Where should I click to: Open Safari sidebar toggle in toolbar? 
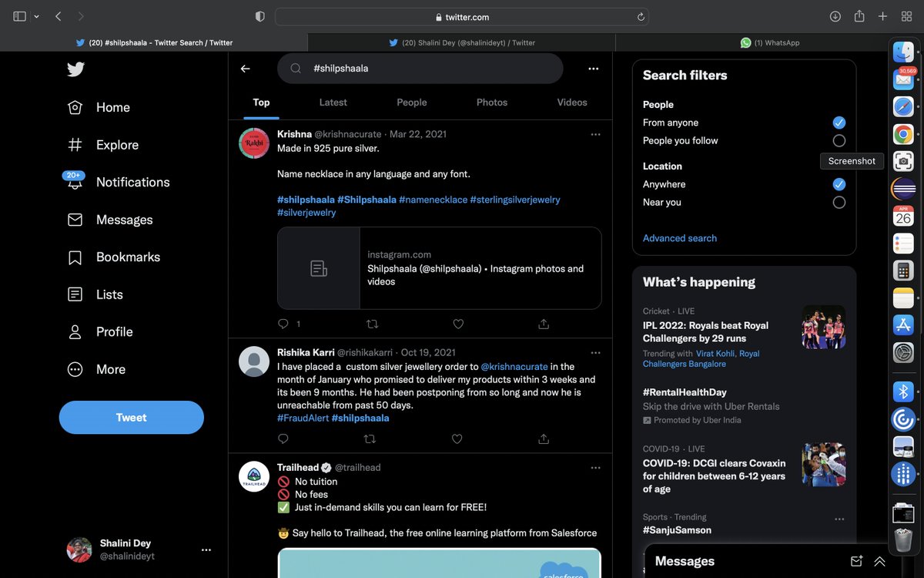tap(20, 16)
